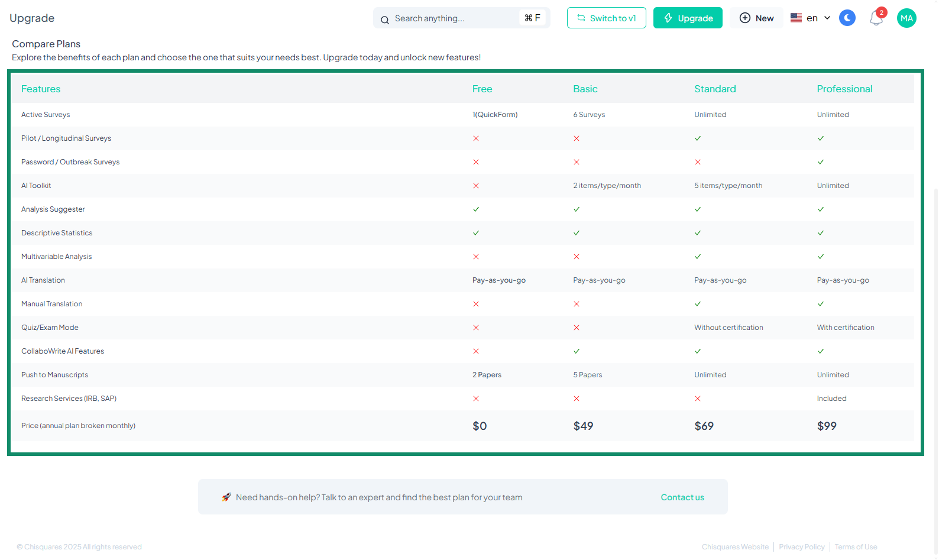Click the search magnifier icon
Screen dimensions: 939x560
(x=384, y=20)
